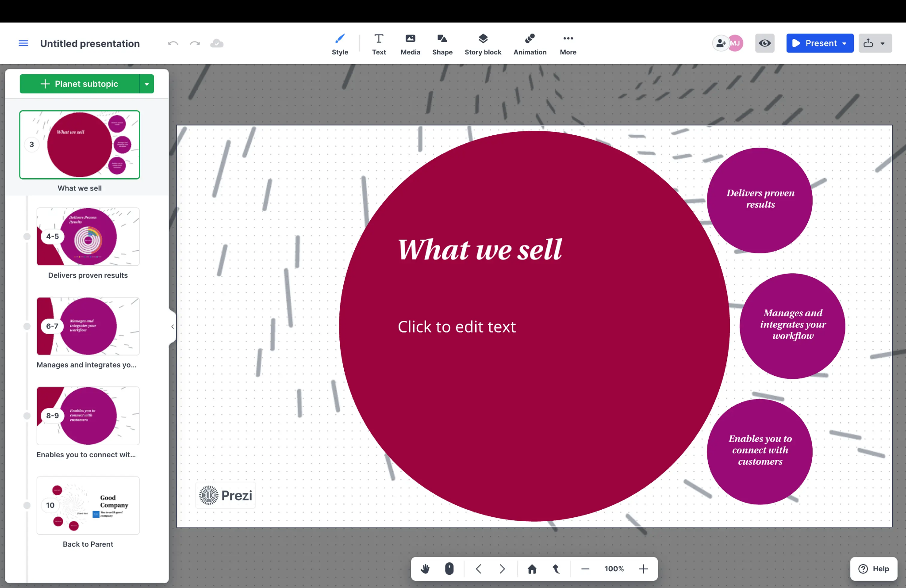Select Delivers proven results slide thumbnail
The height and width of the screenshot is (588, 906).
coord(88,237)
